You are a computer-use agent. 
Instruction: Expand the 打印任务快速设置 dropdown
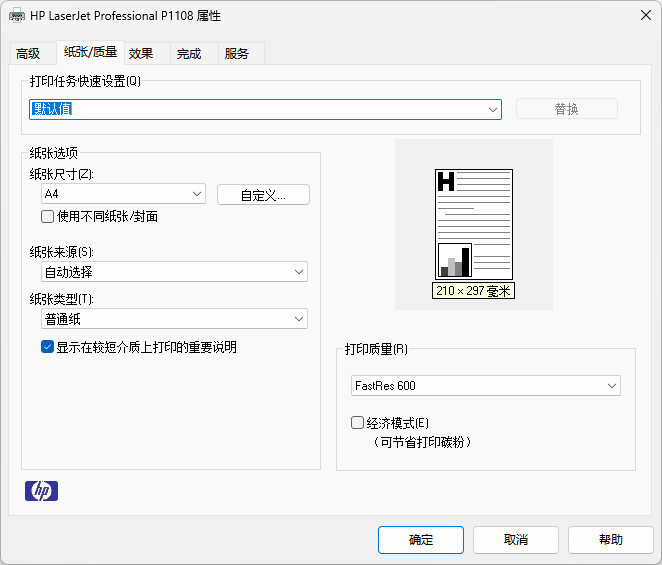265,109
